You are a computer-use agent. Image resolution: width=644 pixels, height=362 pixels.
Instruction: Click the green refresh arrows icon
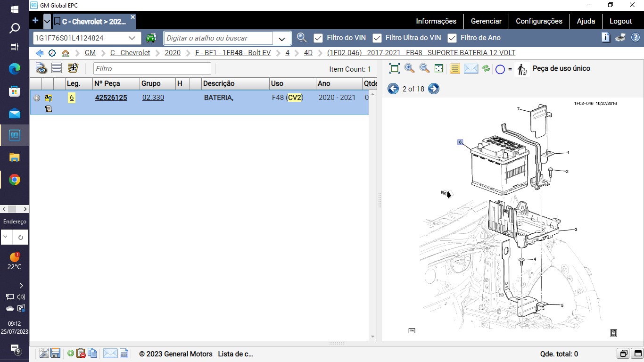coord(486,69)
